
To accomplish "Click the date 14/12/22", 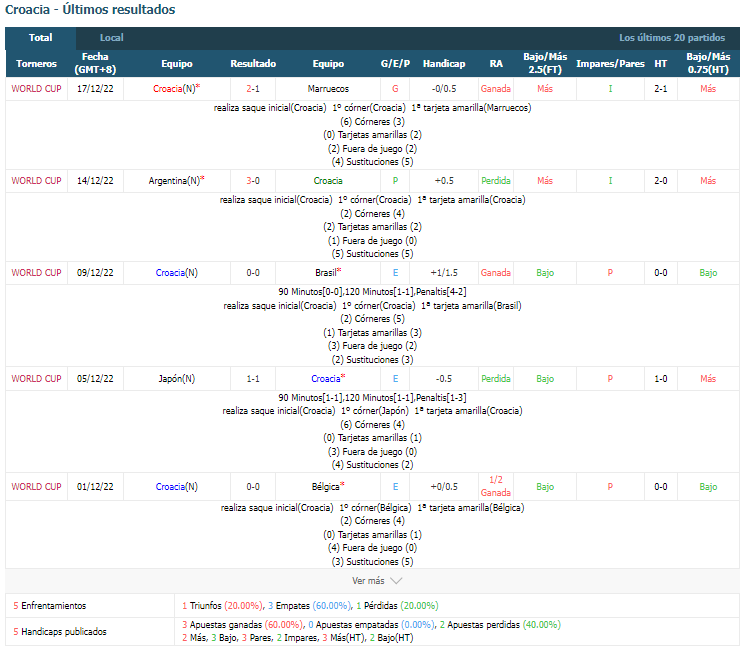I will (95, 181).
